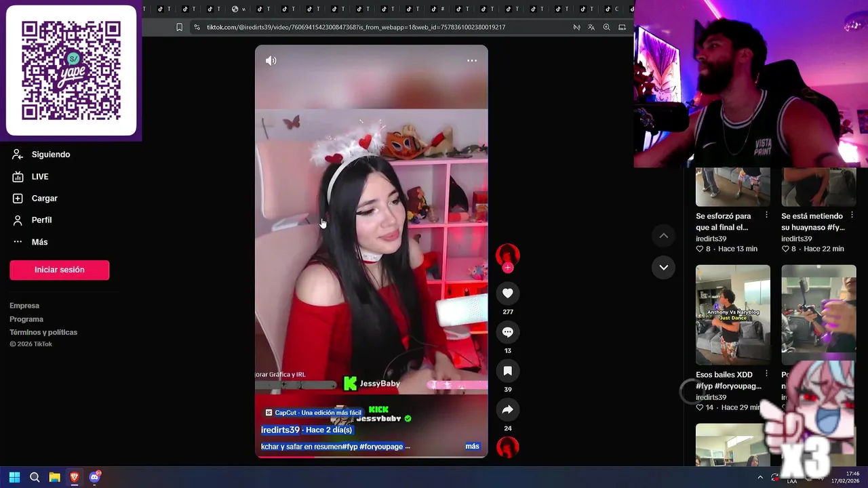The height and width of the screenshot is (488, 868).
Task: Bookmark the page in browser toolbar
Action: click(x=179, y=27)
